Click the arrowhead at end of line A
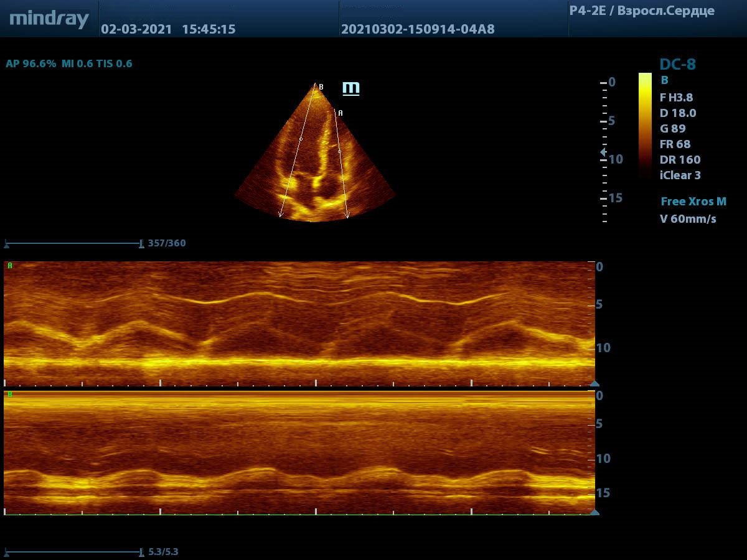Screen dimensions: 747x560 [347, 215]
